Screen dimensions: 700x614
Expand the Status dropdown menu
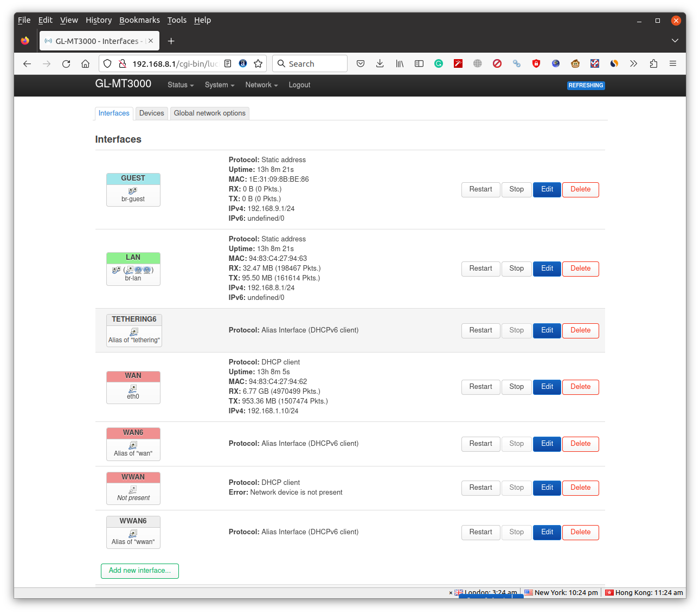[x=181, y=85]
